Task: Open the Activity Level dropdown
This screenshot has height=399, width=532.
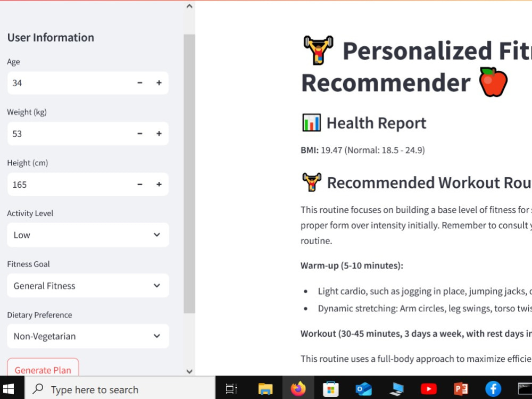Action: pyautogui.click(x=88, y=235)
